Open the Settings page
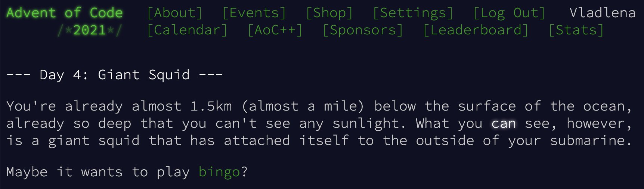 [413, 13]
